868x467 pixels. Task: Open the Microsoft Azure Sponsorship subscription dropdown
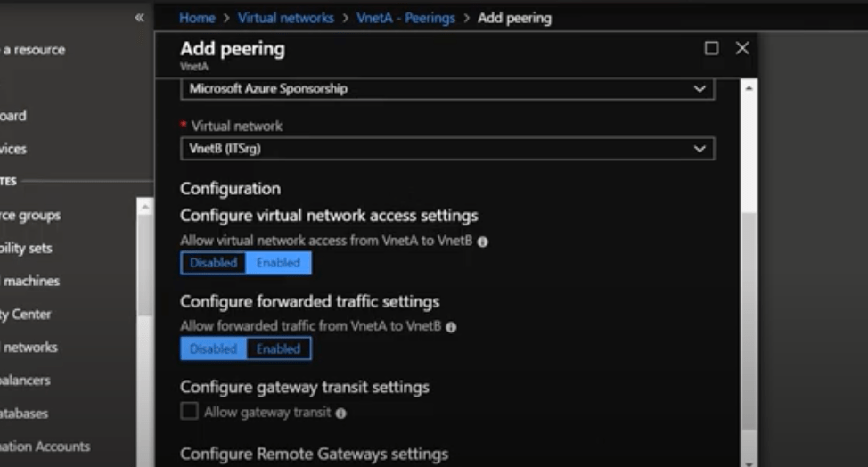(446, 89)
